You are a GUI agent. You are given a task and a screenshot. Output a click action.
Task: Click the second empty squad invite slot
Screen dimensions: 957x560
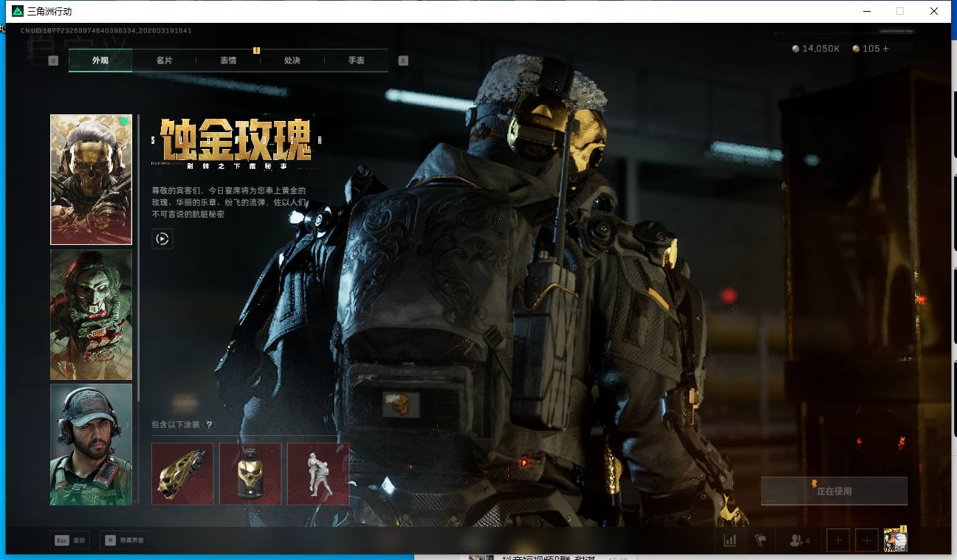[867, 541]
